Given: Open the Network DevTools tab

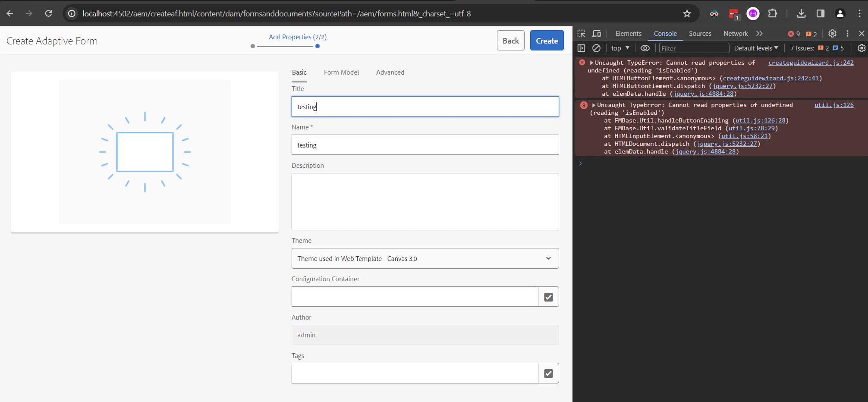Looking at the screenshot, I should [736, 33].
